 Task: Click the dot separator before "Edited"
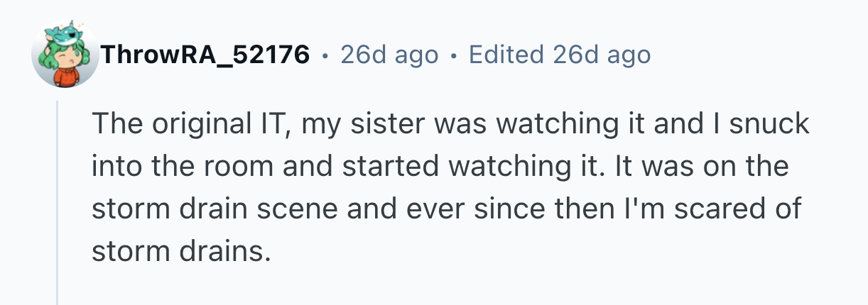click(x=454, y=55)
